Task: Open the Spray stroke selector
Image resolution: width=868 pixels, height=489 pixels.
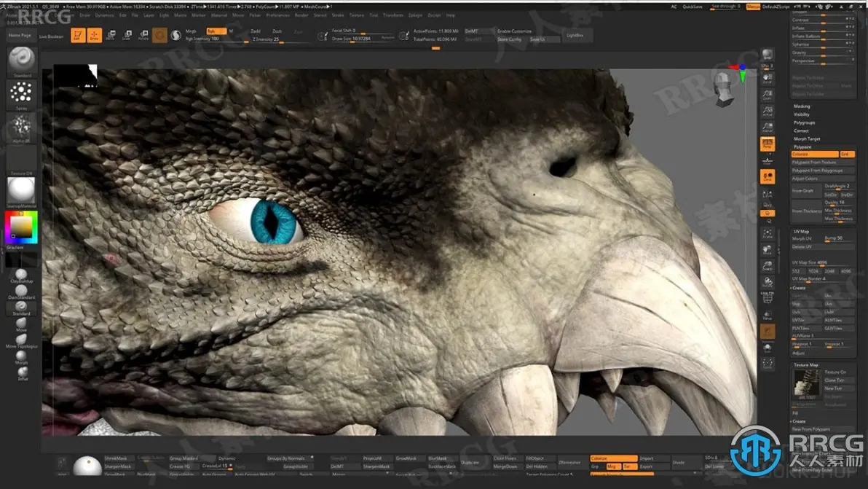Action: click(x=22, y=95)
